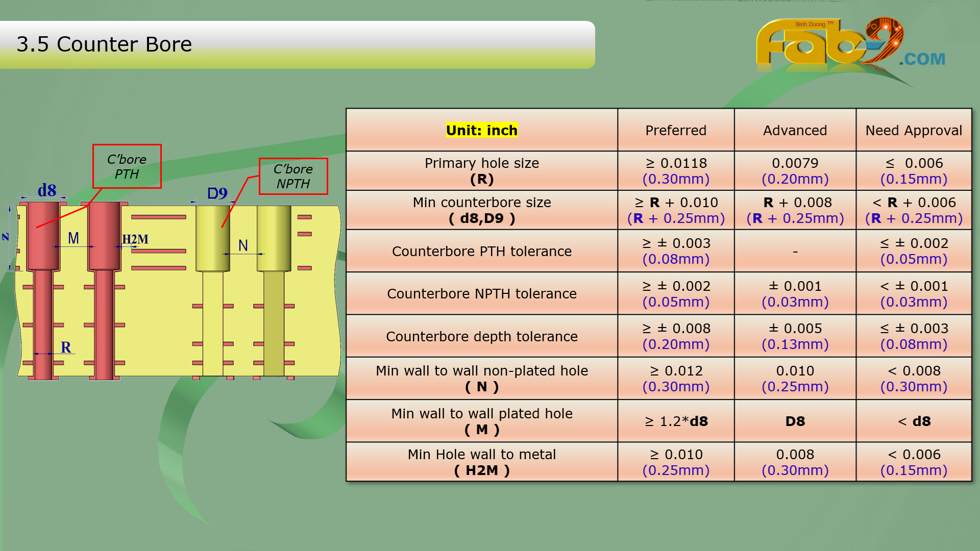The height and width of the screenshot is (551, 980).
Task: Click the H2M label in diagram
Action: (135, 239)
